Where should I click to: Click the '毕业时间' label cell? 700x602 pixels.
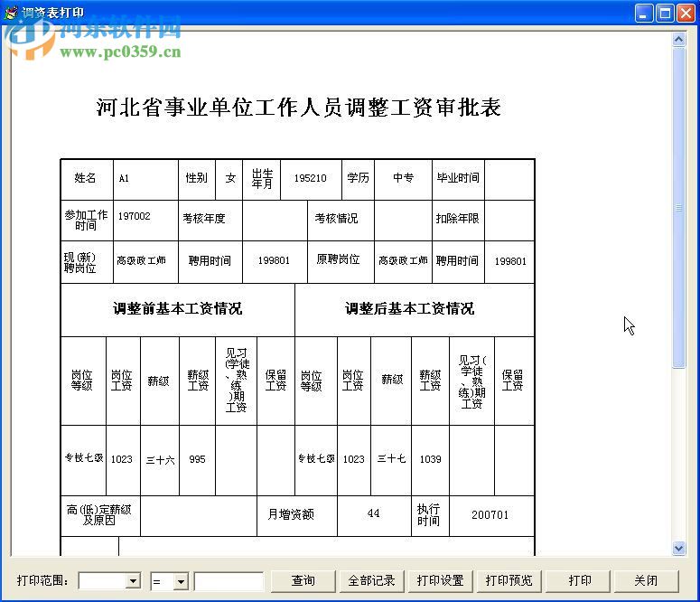458,178
